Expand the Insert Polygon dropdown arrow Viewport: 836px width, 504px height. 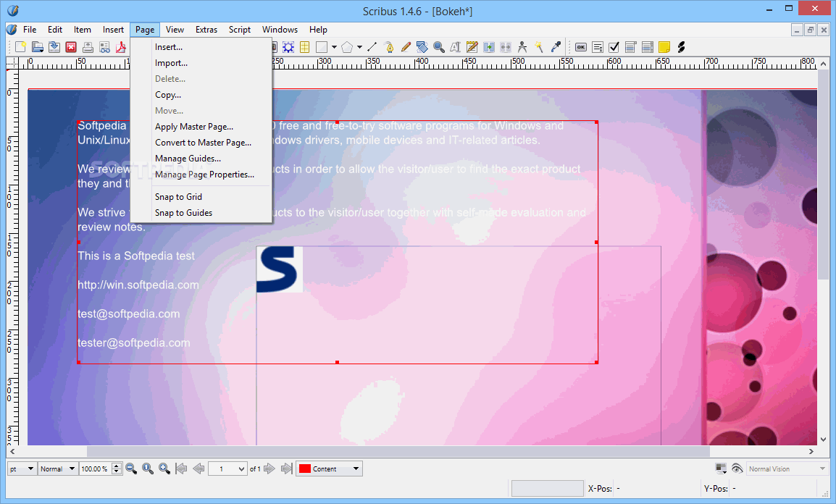pos(360,47)
